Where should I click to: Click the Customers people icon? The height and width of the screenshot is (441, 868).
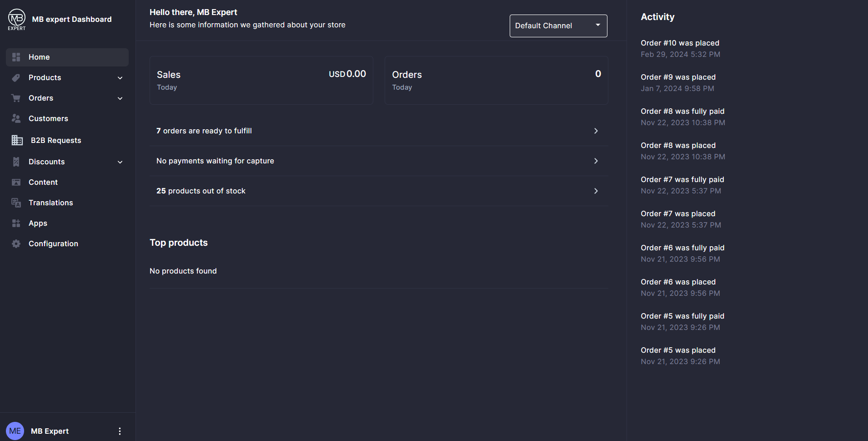point(16,118)
